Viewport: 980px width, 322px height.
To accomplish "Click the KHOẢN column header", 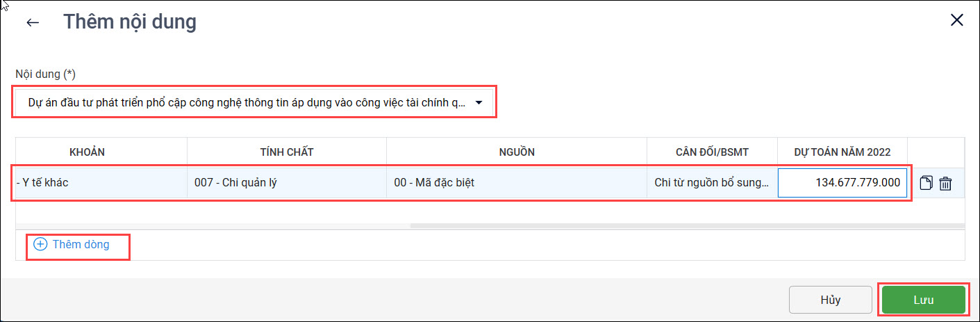I will [x=87, y=152].
